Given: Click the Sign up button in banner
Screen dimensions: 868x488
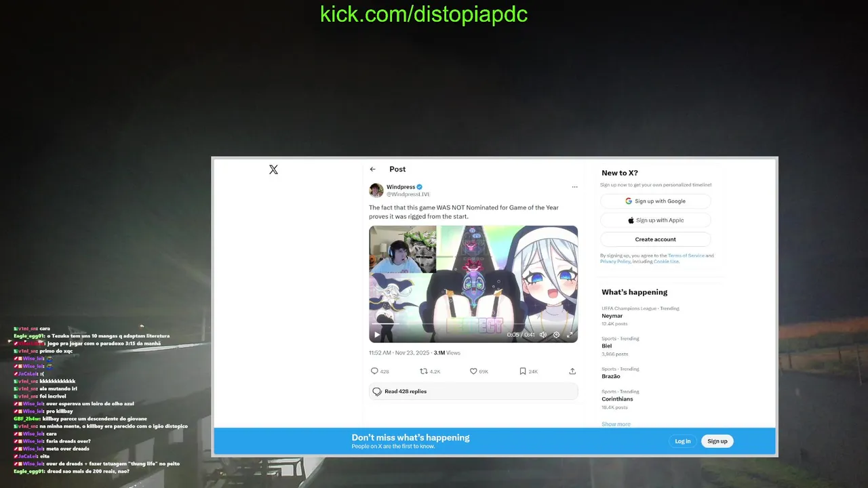Looking at the screenshot, I should pyautogui.click(x=717, y=441).
